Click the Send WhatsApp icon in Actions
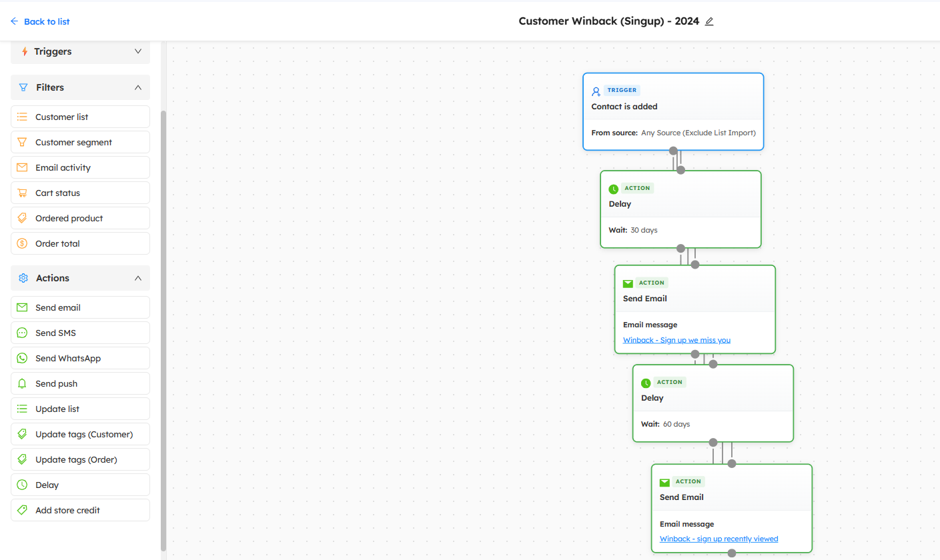 click(22, 359)
